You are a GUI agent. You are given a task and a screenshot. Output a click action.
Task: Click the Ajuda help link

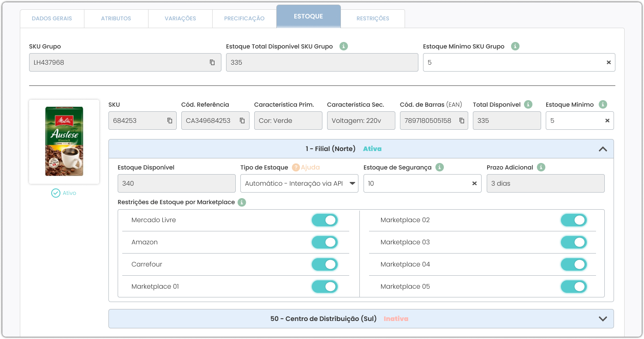[x=310, y=167]
